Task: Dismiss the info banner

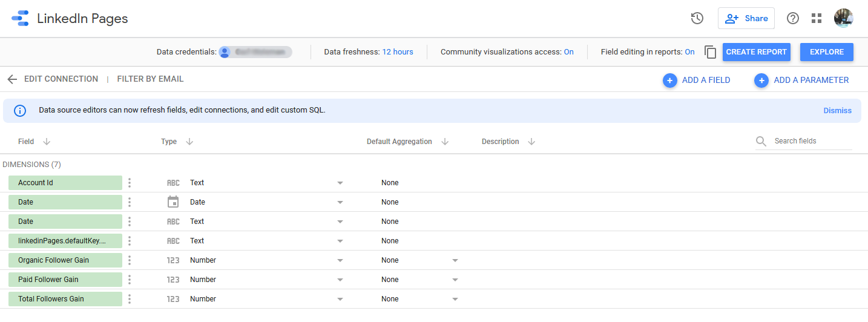Action: pos(838,111)
